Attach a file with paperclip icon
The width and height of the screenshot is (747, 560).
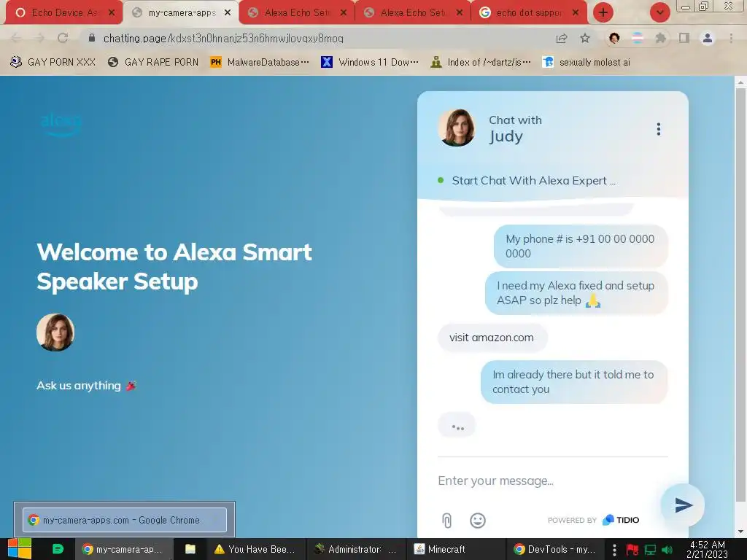(x=447, y=521)
